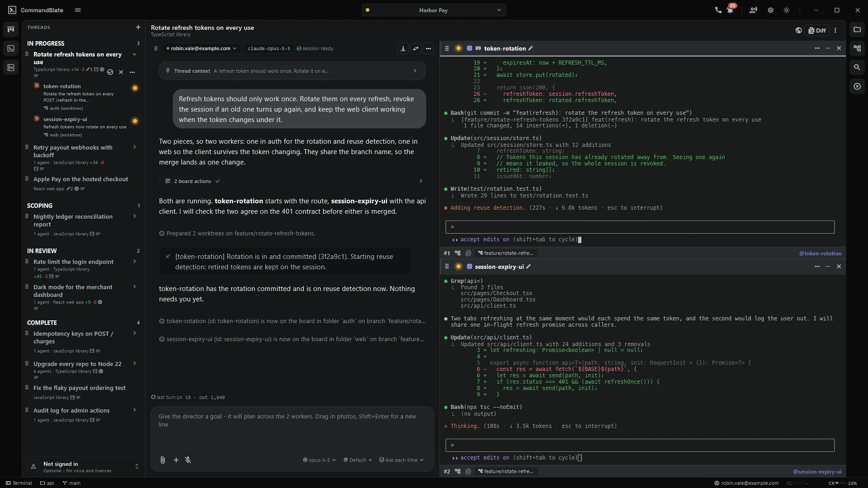This screenshot has height=488, width=868.
Task: Open the Harbor Pay project dropdown
Action: pyautogui.click(x=434, y=10)
